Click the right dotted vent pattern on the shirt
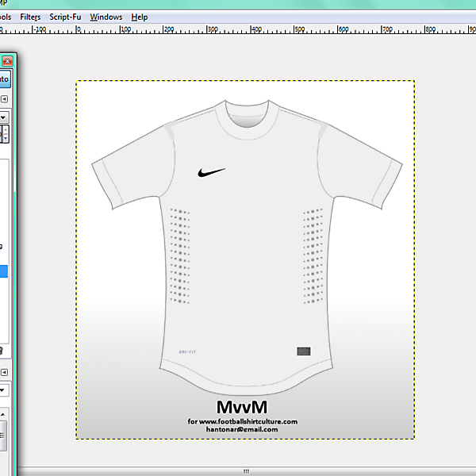 (313, 255)
